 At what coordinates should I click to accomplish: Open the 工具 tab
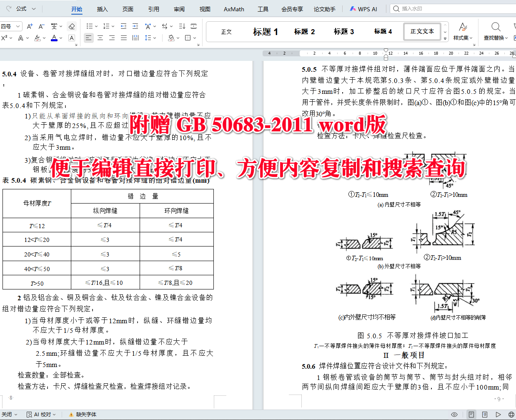click(x=263, y=9)
